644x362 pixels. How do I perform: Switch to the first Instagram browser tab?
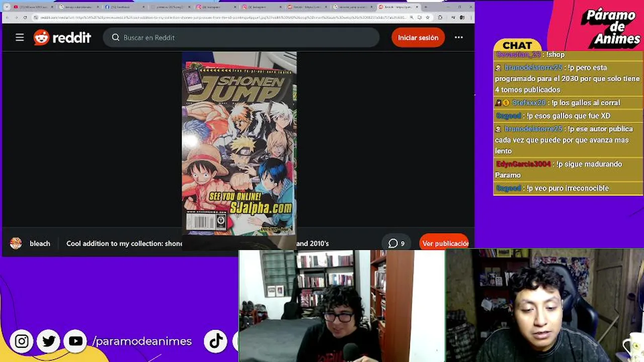click(x=216, y=7)
